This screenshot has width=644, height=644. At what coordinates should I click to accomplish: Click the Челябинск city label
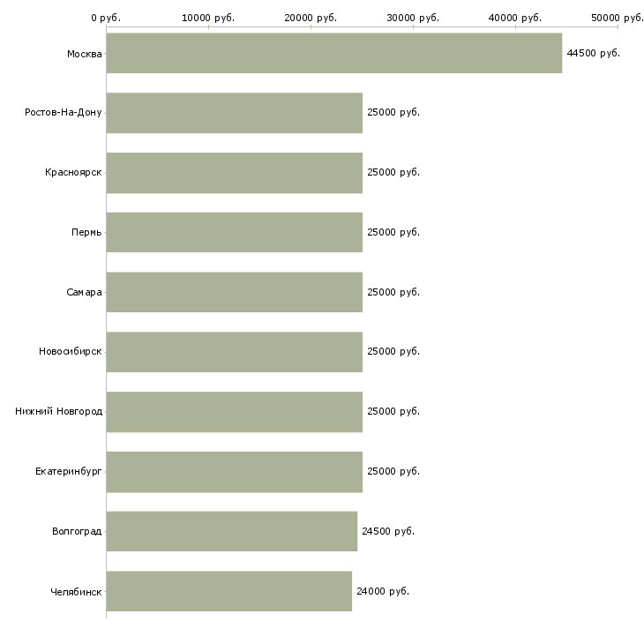pyautogui.click(x=76, y=591)
